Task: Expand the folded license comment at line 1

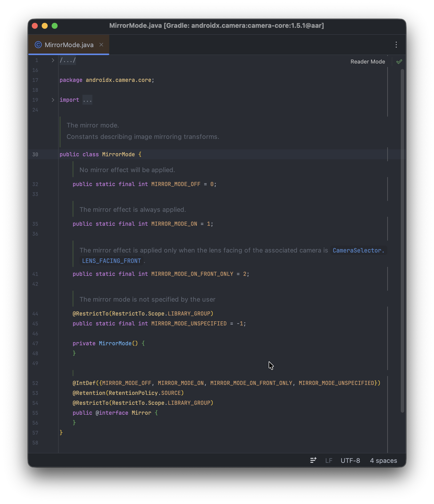Action: 53,60
